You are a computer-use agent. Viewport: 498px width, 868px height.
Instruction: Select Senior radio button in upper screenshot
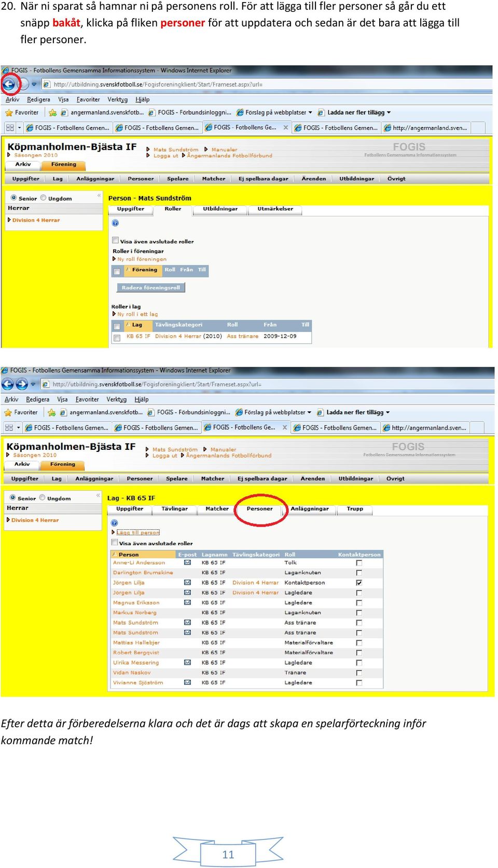click(13, 198)
